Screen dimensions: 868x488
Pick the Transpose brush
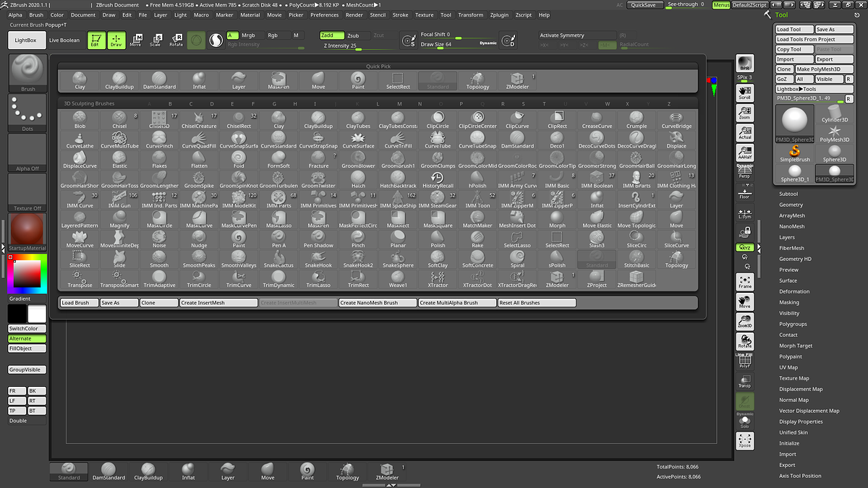tap(80, 279)
